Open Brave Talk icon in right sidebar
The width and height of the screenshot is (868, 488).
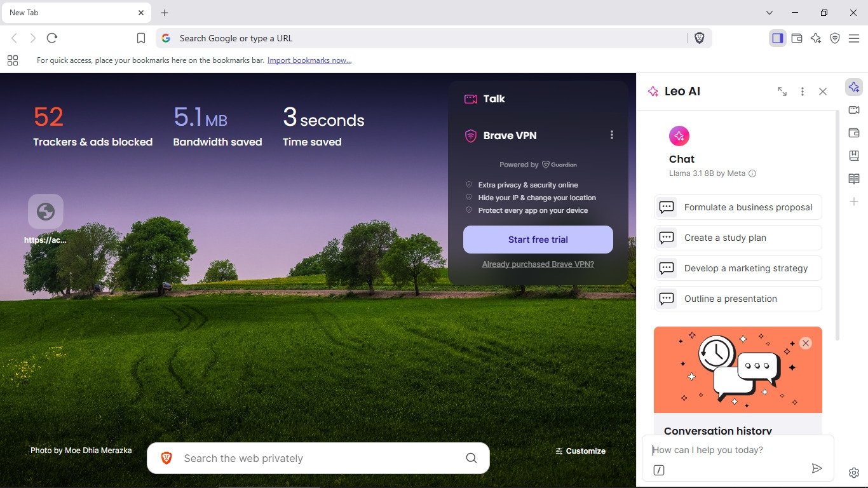pyautogui.click(x=854, y=110)
